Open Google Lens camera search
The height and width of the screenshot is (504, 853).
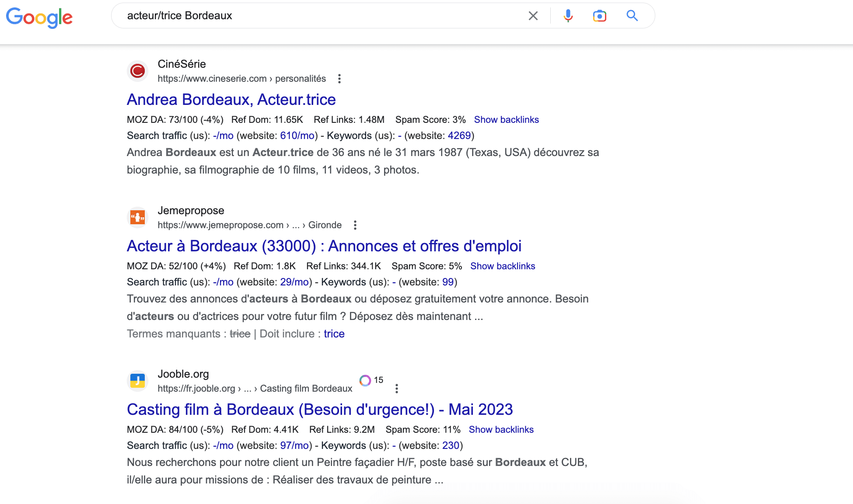599,16
